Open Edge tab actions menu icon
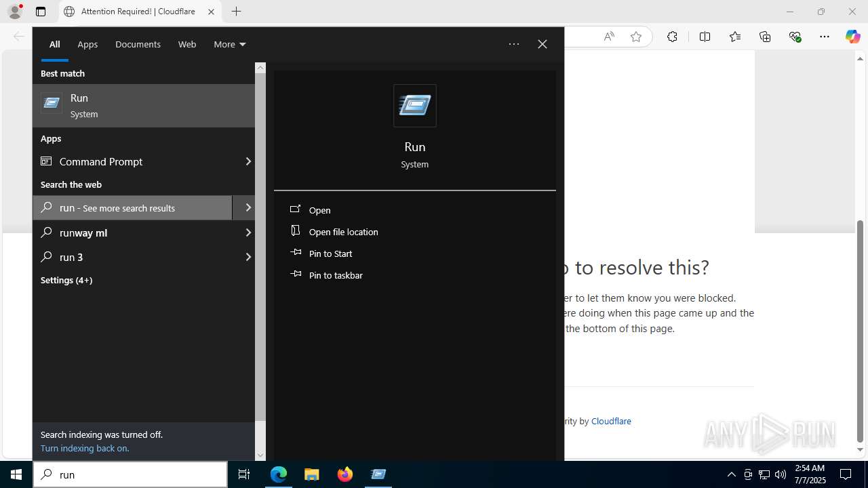The height and width of the screenshot is (488, 868). 41,12
